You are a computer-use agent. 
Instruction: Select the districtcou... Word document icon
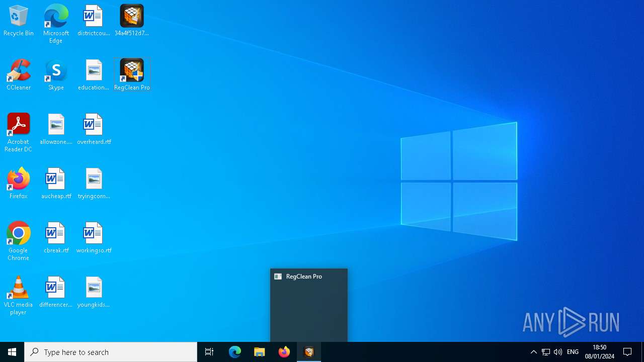point(94,21)
